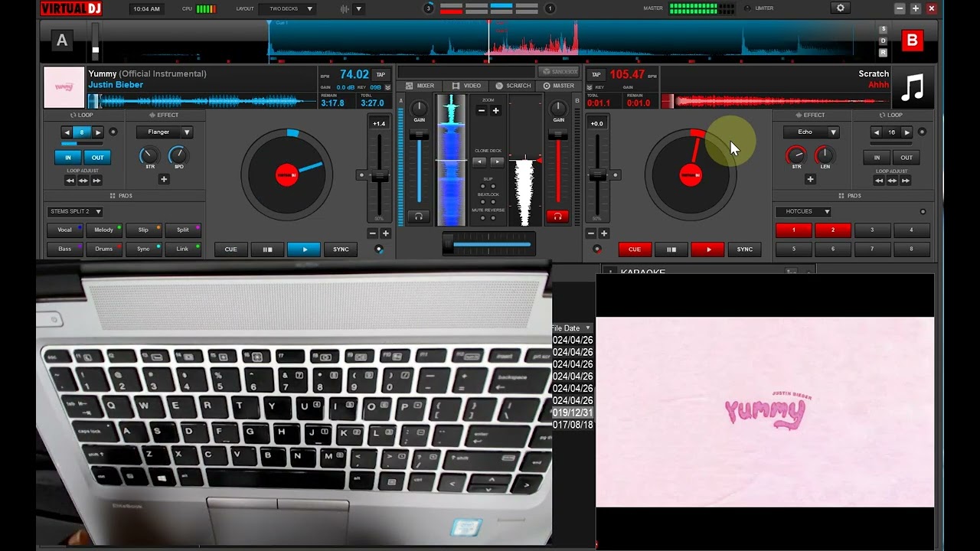This screenshot has width=980, height=551.
Task: Click deck B vinyl mode disc icon
Action: (x=597, y=249)
